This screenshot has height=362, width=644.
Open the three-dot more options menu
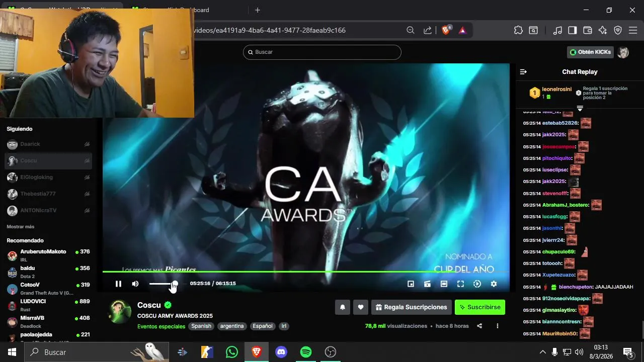point(497,326)
